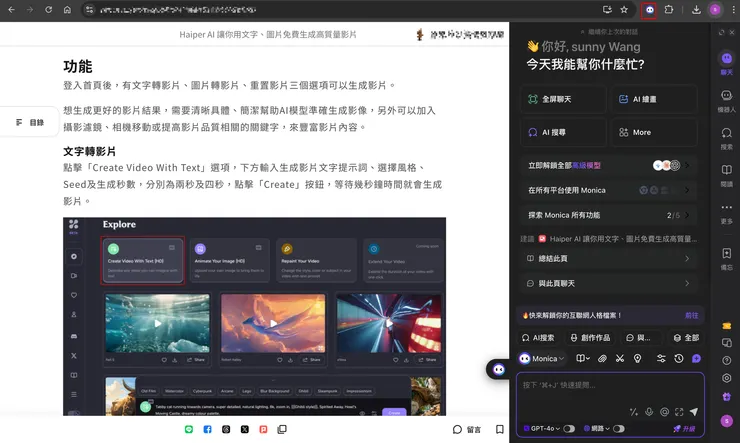The width and height of the screenshot is (740, 443).
Task: Open the browser profile avatar
Action: [x=715, y=9]
